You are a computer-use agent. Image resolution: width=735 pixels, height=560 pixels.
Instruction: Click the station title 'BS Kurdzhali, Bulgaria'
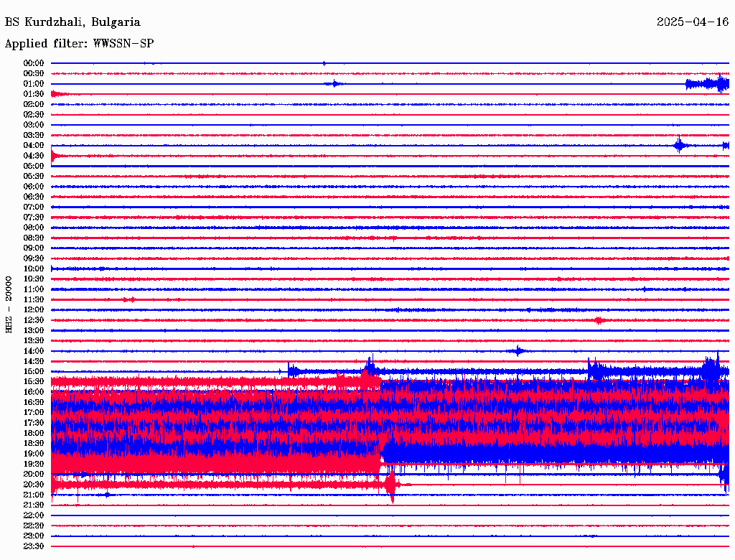coord(72,22)
